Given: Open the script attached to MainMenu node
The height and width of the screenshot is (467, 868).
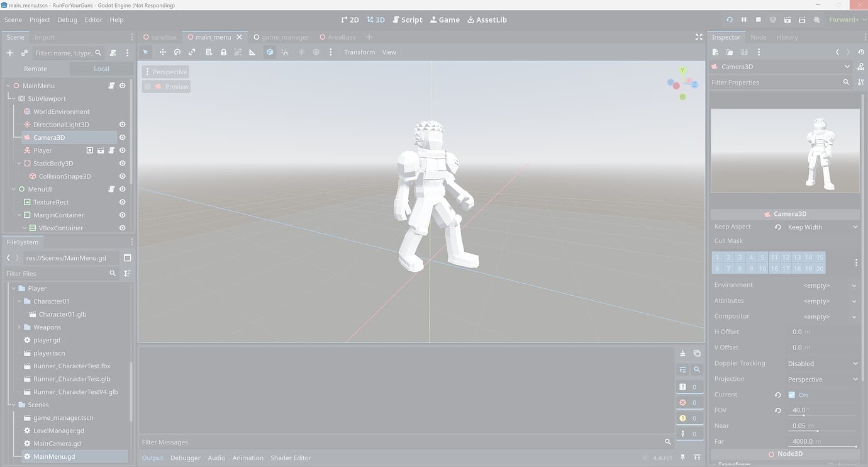Looking at the screenshot, I should 111,86.
